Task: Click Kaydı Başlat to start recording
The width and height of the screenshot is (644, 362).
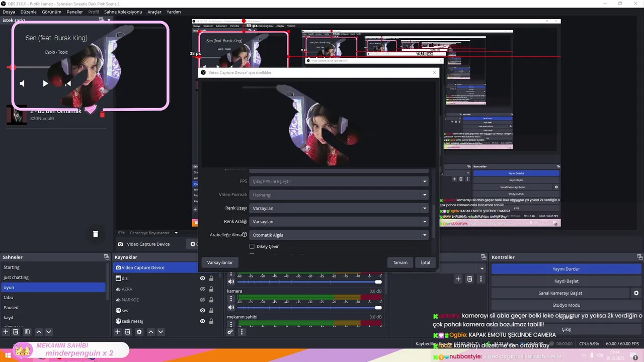Action: pyautogui.click(x=566, y=281)
